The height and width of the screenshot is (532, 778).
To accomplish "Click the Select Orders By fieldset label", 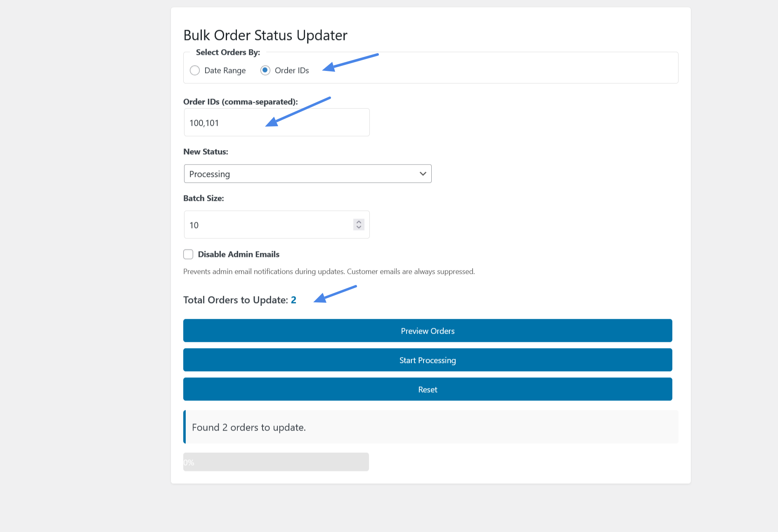I will pos(227,52).
